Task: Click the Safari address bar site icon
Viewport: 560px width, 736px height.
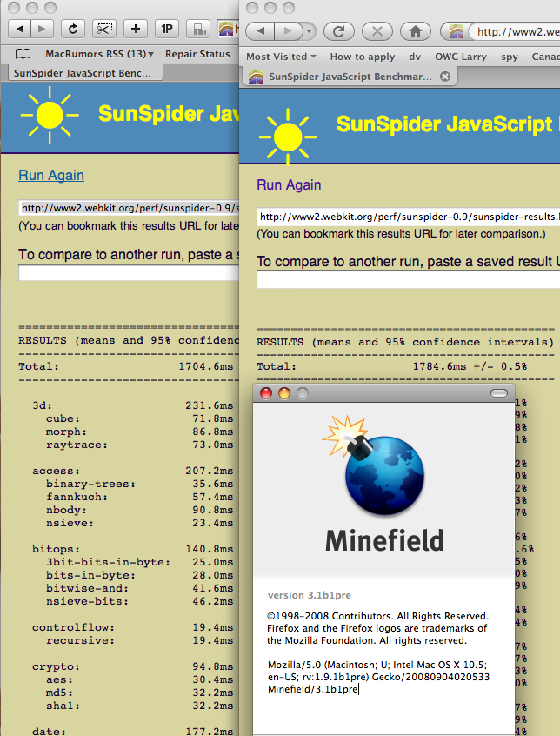Action: (x=226, y=29)
